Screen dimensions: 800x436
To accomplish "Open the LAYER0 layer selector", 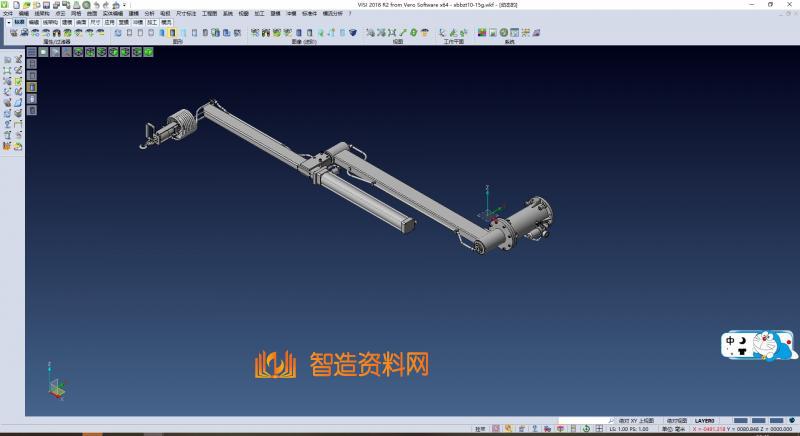I will 705,421.
